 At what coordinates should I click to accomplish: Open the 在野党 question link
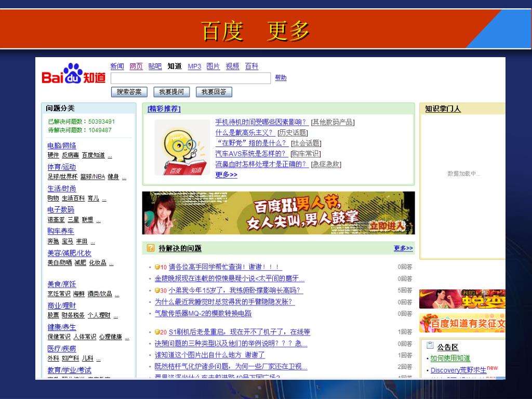pyautogui.click(x=252, y=143)
